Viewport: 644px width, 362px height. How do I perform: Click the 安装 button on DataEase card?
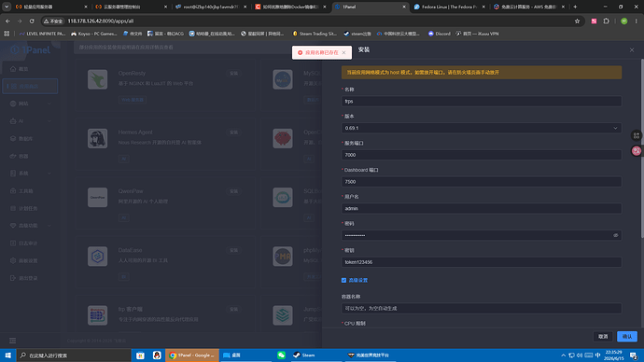233,250
